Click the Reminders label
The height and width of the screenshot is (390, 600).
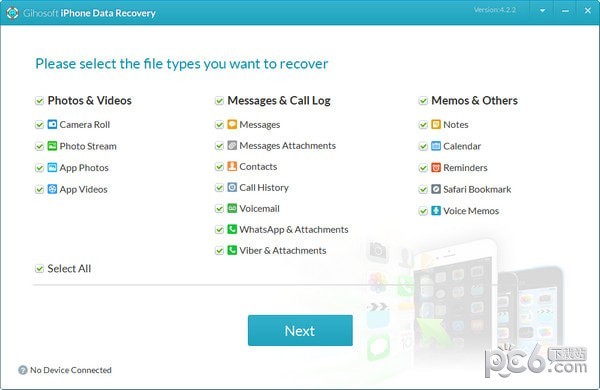click(465, 168)
